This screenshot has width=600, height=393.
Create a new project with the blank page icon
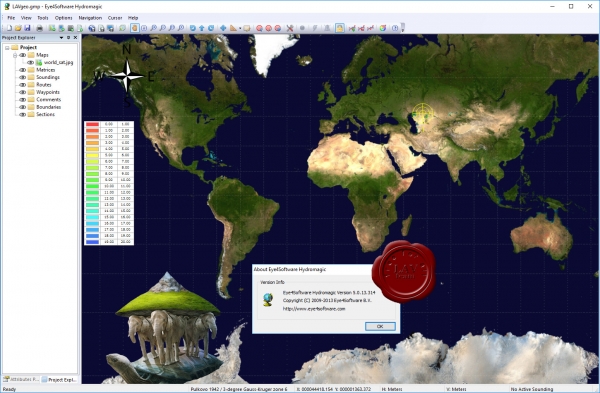pyautogui.click(x=9, y=28)
